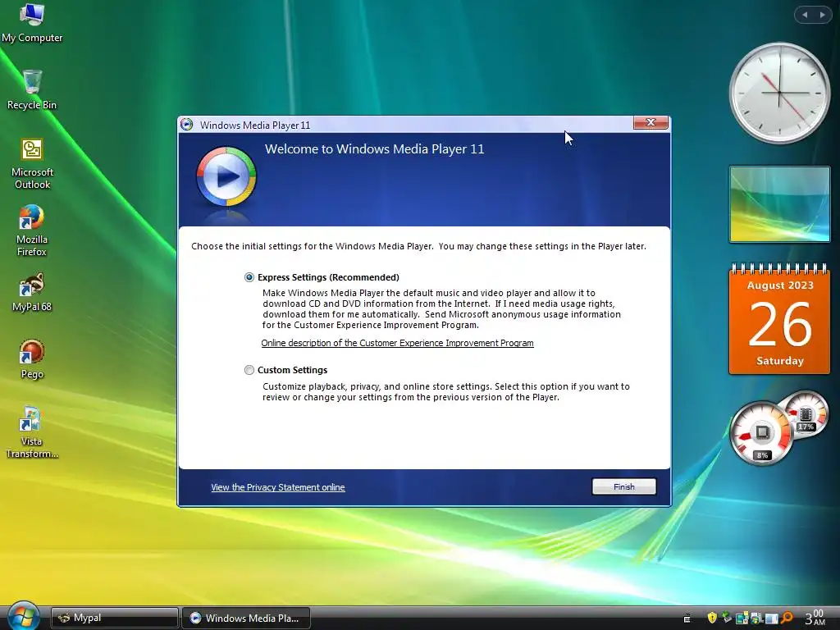Click the slideshow picture gadget thumbnail

pos(779,204)
